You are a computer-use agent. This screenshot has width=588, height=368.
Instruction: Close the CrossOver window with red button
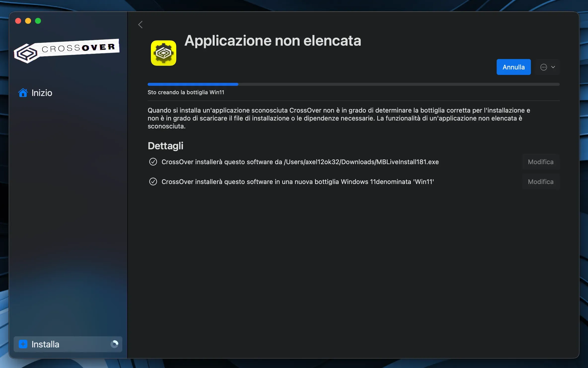(18, 21)
